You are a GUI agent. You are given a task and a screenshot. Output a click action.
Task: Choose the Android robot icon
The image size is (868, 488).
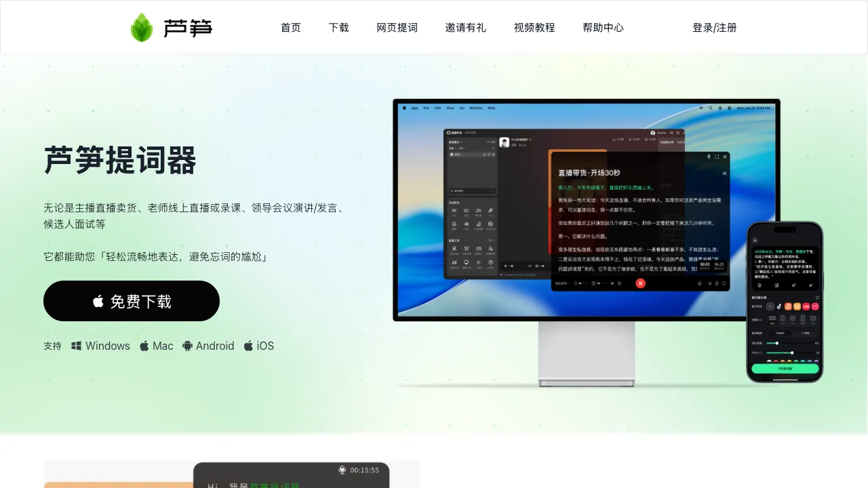pos(188,346)
